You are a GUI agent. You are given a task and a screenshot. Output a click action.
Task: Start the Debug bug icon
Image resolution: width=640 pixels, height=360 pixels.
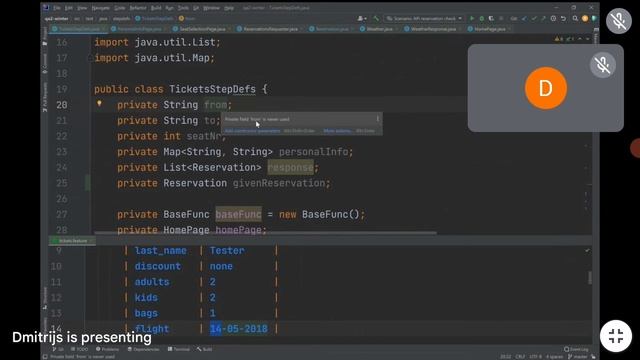(482, 18)
